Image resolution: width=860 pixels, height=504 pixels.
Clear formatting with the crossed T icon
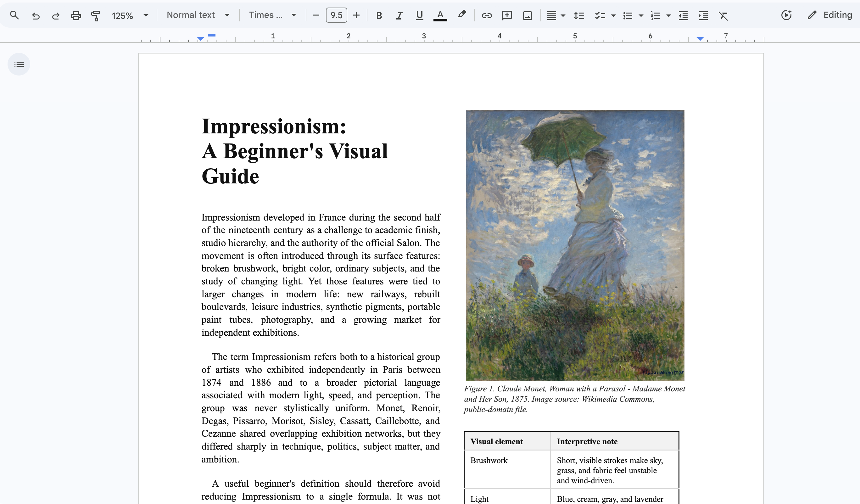tap(723, 15)
